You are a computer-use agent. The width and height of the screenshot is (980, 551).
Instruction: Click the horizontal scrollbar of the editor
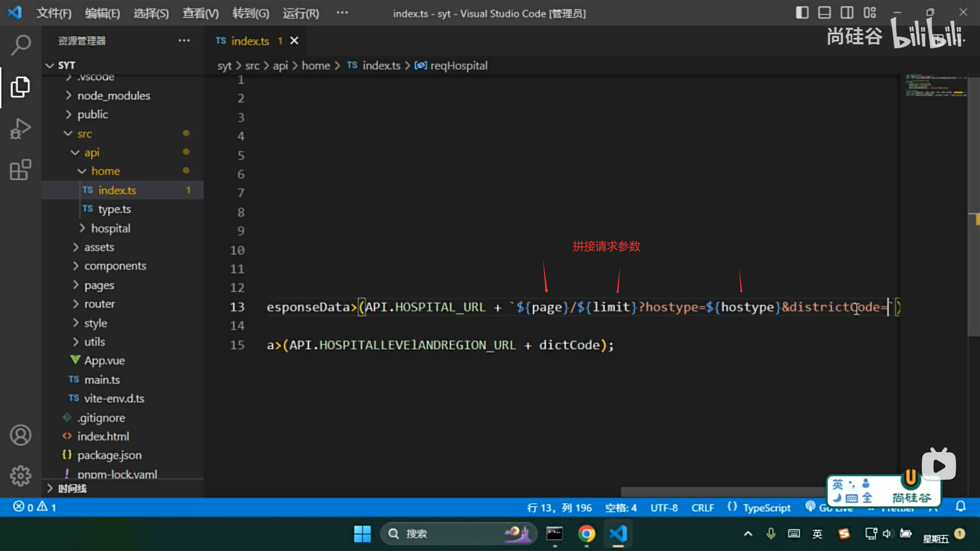click(715, 492)
